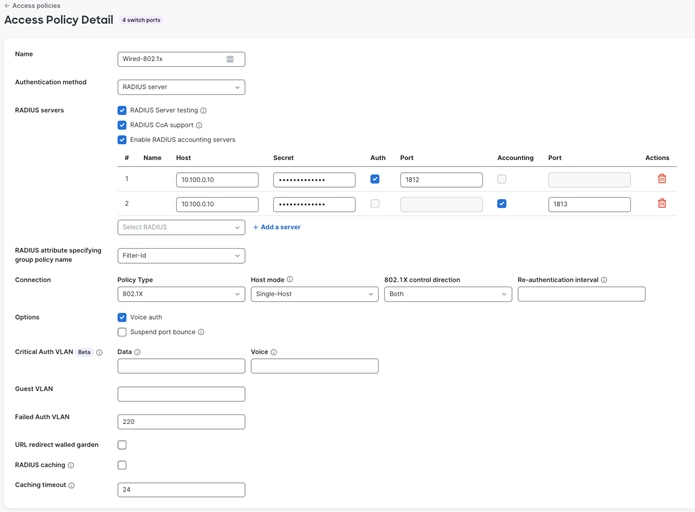Enable RADIUS caching checkbox
This screenshot has width=695, height=512.
(x=122, y=465)
